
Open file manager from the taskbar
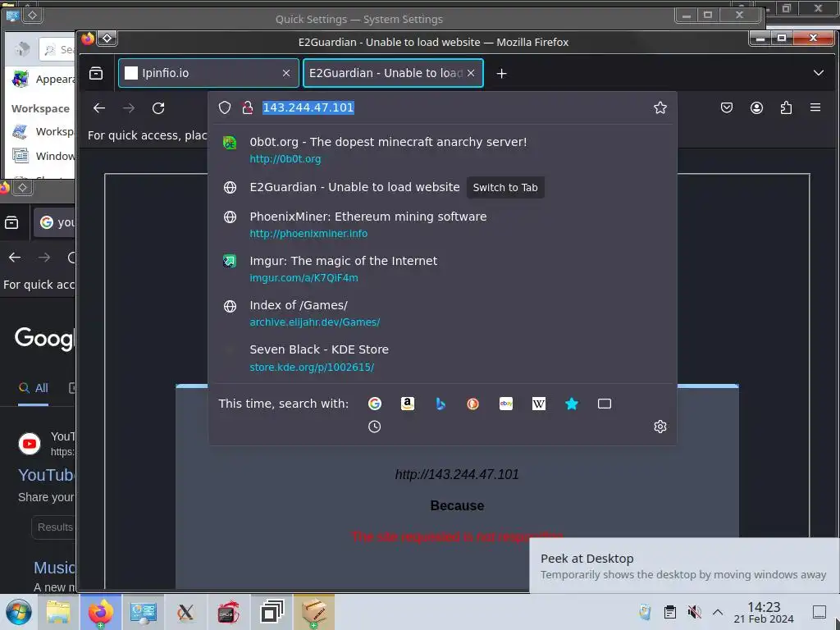click(x=58, y=612)
